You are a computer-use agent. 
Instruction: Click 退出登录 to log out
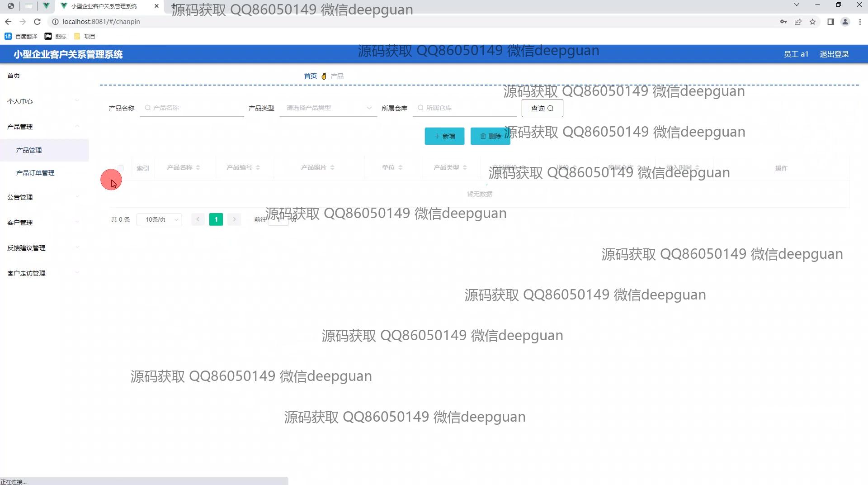click(x=834, y=54)
